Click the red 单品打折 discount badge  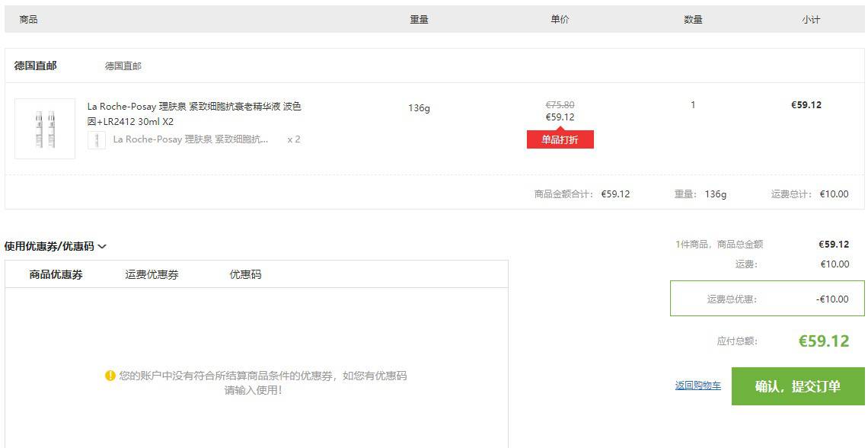click(560, 139)
